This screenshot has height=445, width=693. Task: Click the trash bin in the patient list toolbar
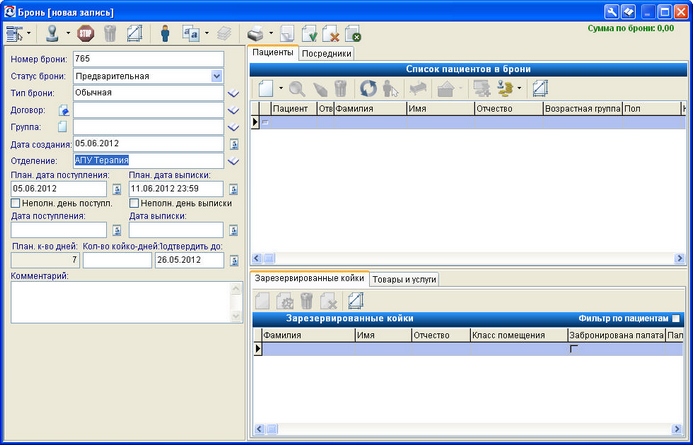pyautogui.click(x=340, y=88)
